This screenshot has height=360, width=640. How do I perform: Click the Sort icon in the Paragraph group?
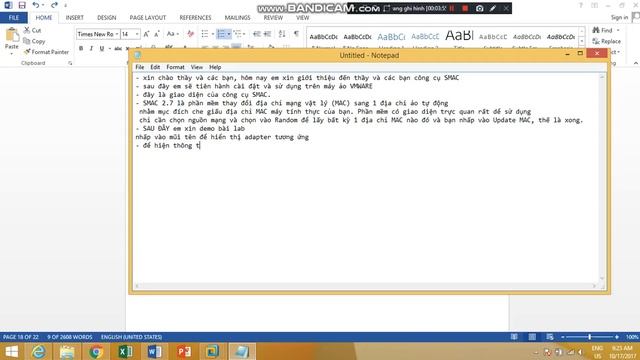(282, 34)
